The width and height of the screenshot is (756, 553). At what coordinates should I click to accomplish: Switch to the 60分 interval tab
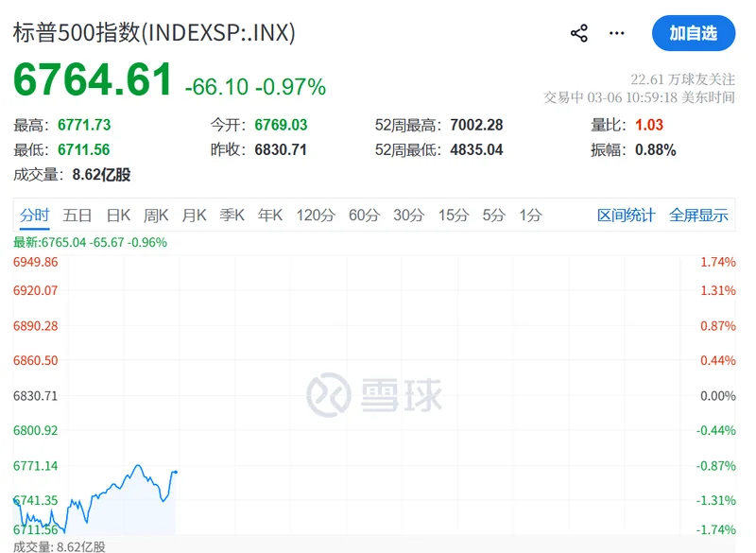pos(364,215)
